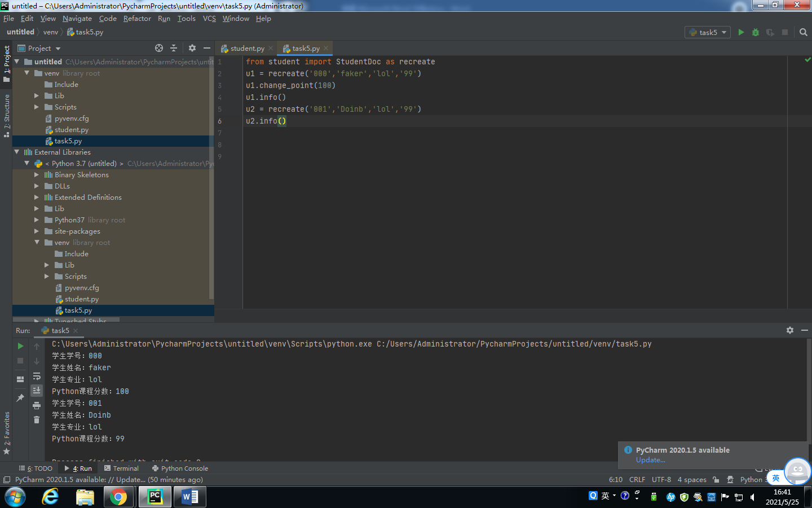Expand the Extended Definitions node
Viewport: 812px width, 508px height.
coord(37,197)
